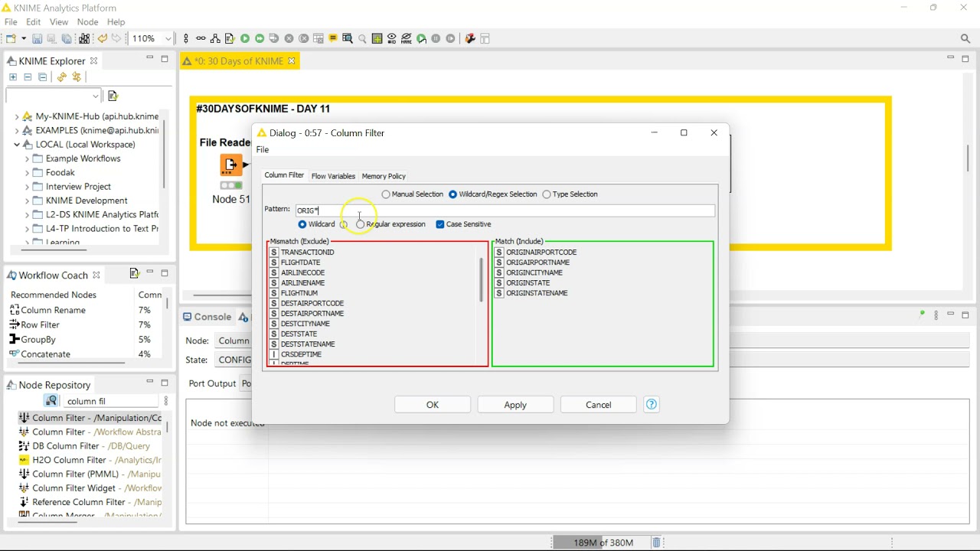Viewport: 980px width, 551px height.
Task: Open the zoom 110% dropdown
Action: [x=168, y=38]
